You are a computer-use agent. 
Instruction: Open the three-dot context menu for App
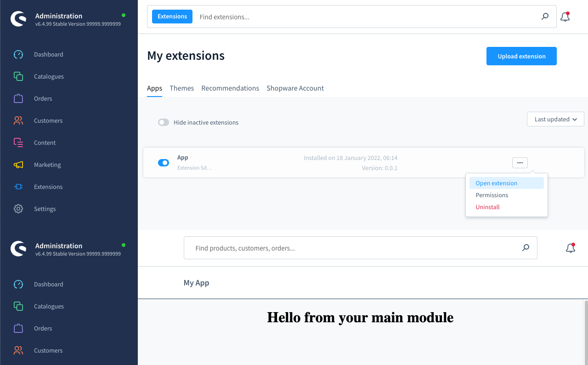point(520,162)
